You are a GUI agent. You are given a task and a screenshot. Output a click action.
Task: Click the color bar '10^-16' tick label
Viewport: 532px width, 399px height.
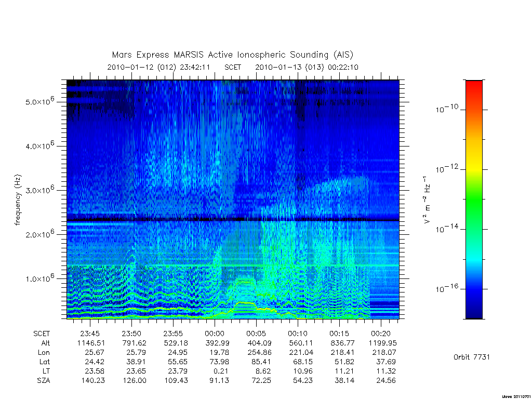click(x=447, y=288)
